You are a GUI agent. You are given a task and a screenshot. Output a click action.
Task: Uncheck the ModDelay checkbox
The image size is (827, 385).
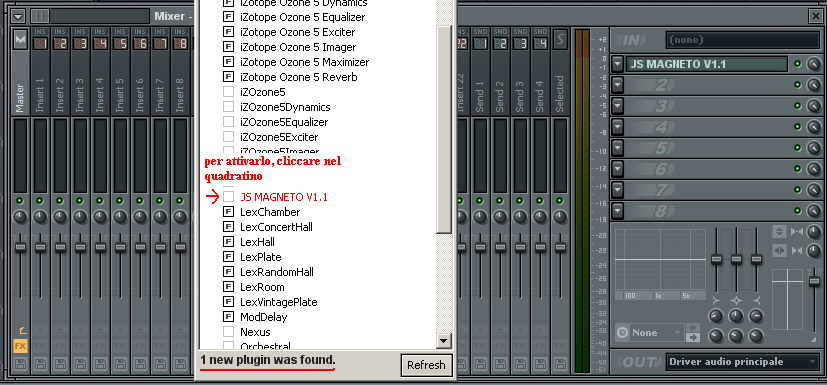[228, 317]
